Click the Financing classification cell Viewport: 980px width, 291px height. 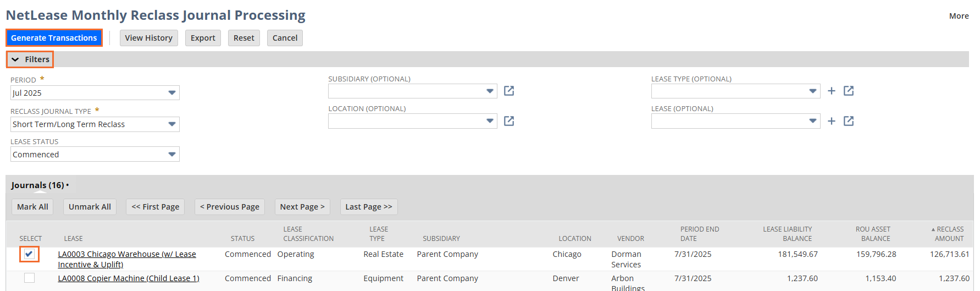[295, 278]
